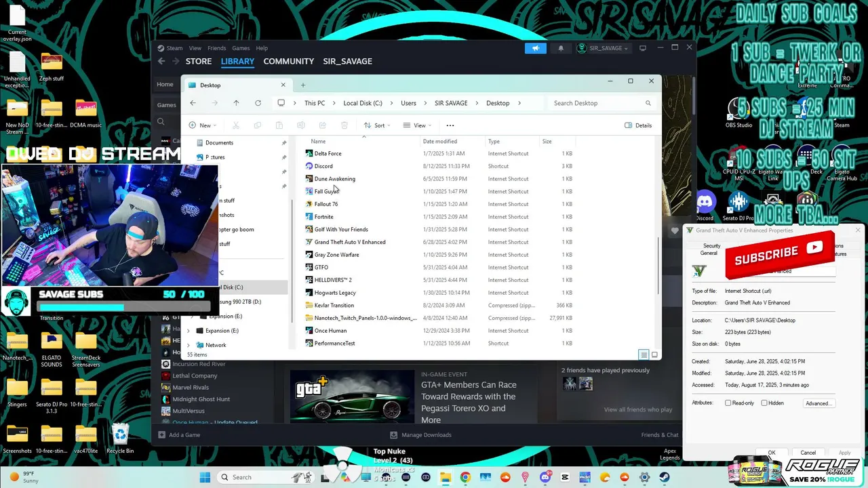Click OK in Properties dialog
Screen dimensions: 868x488
point(772,453)
